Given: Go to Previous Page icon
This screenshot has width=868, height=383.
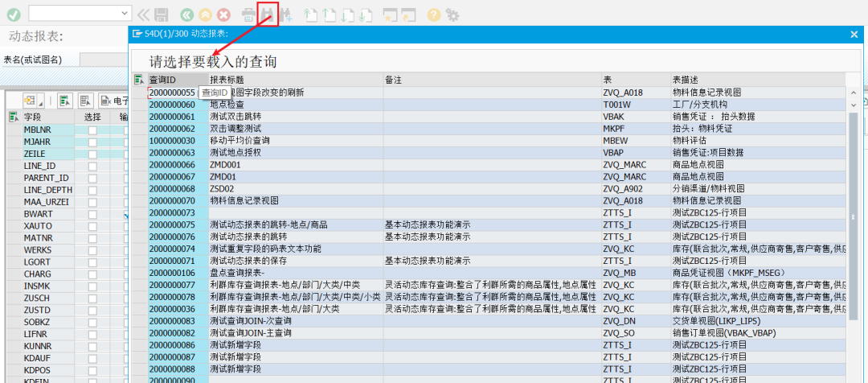Looking at the screenshot, I should 330,15.
